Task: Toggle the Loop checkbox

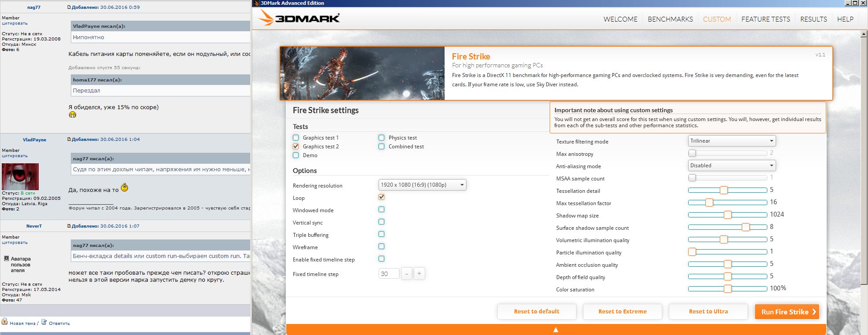Action: (x=382, y=197)
